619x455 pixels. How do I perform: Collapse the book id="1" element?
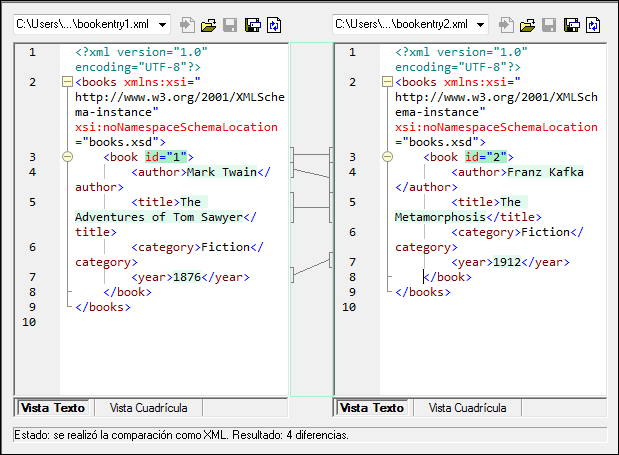click(x=67, y=157)
